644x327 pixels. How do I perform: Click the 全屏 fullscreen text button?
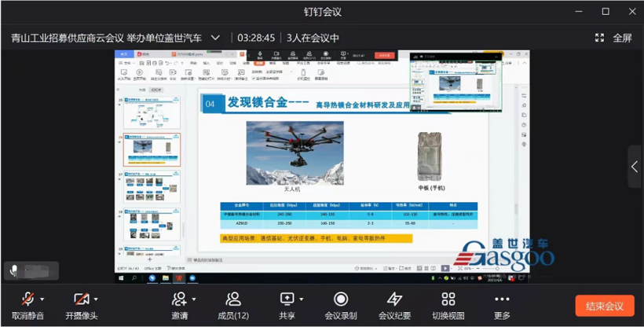[x=622, y=39]
